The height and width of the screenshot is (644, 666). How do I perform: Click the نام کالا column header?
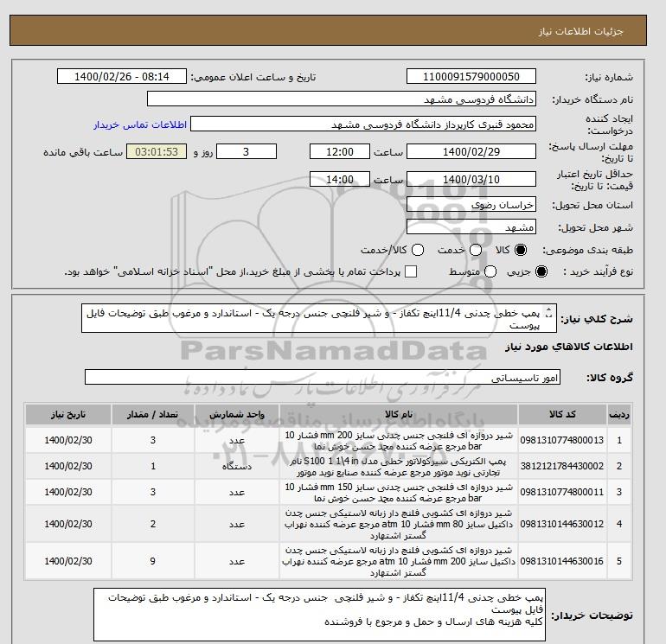(399, 414)
